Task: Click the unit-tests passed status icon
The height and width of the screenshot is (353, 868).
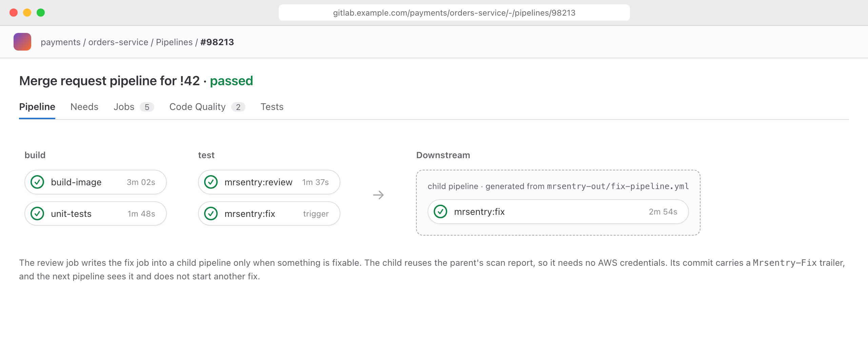Action: click(x=37, y=213)
